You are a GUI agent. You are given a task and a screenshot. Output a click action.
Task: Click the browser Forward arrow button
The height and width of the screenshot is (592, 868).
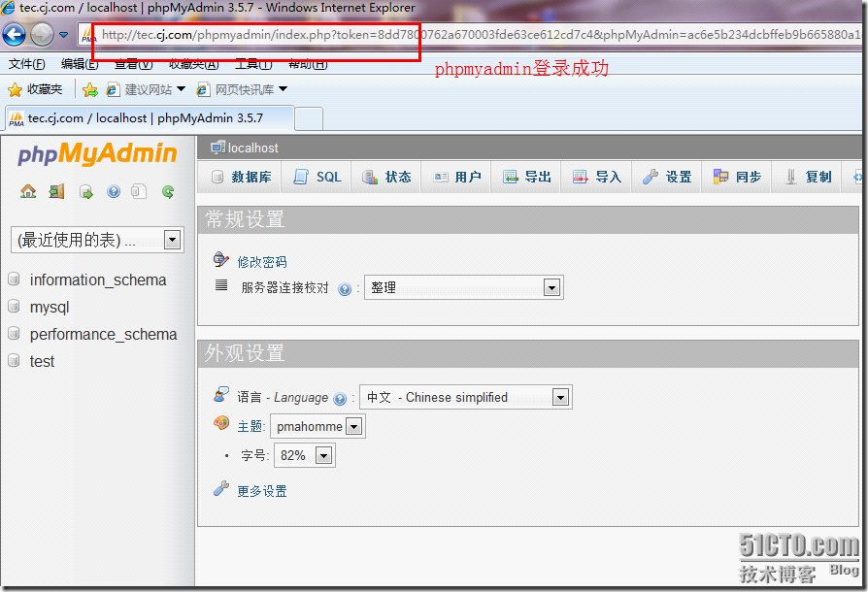click(x=42, y=35)
